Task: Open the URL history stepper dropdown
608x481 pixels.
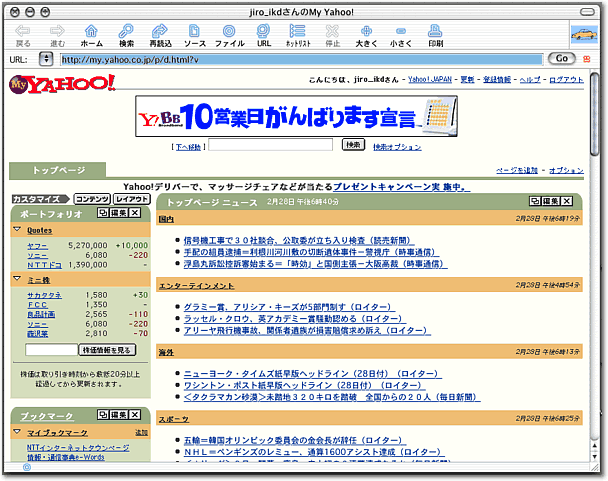Action: (46, 59)
